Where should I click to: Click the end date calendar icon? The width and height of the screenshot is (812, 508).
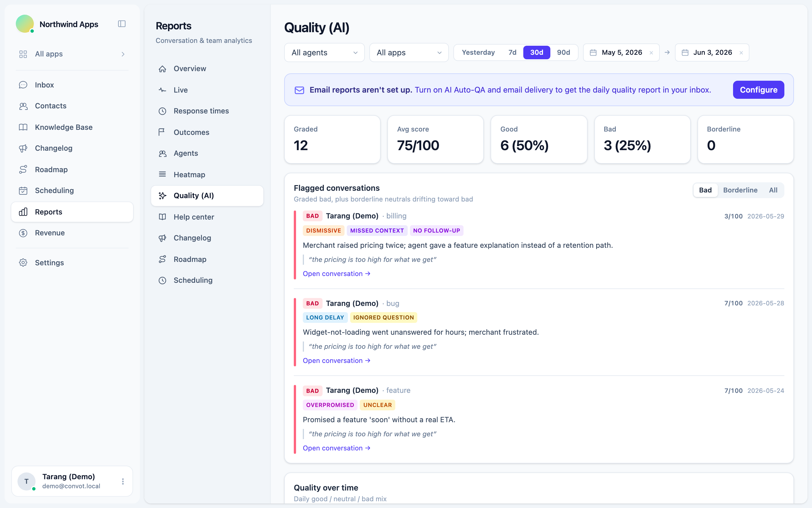685,53
